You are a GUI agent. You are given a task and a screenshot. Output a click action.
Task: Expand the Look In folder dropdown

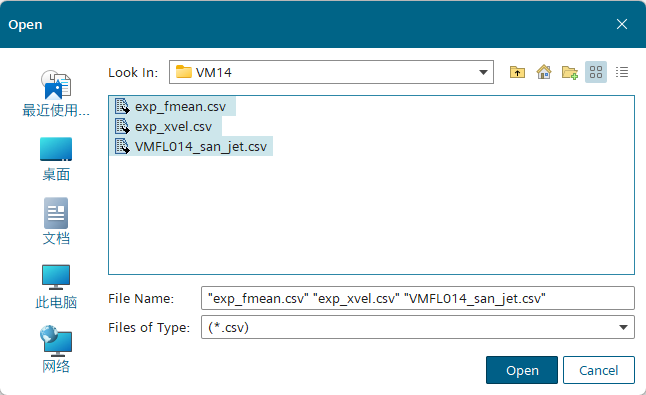pos(483,72)
